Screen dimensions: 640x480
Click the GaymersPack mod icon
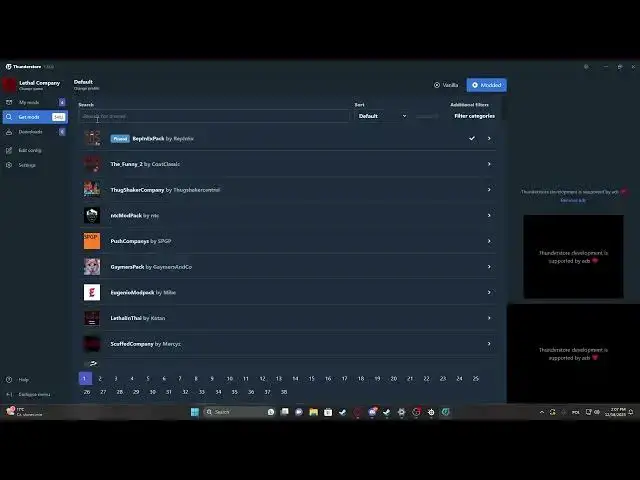point(92,266)
